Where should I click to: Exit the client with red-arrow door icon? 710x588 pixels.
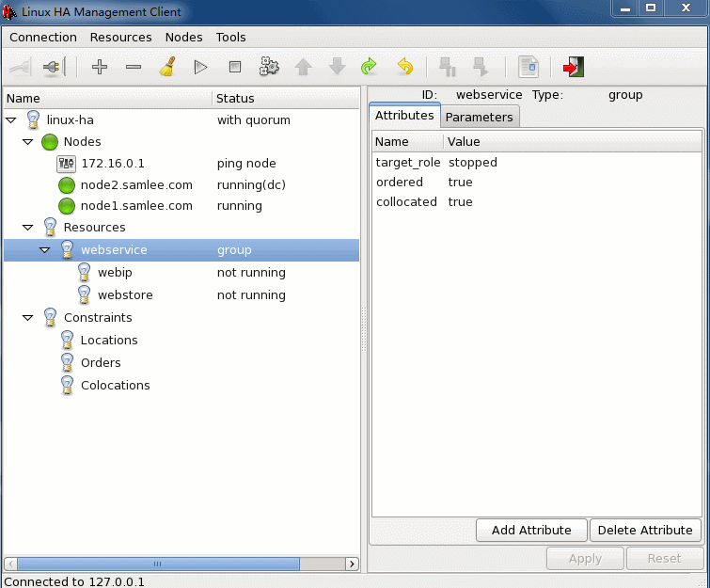574,67
